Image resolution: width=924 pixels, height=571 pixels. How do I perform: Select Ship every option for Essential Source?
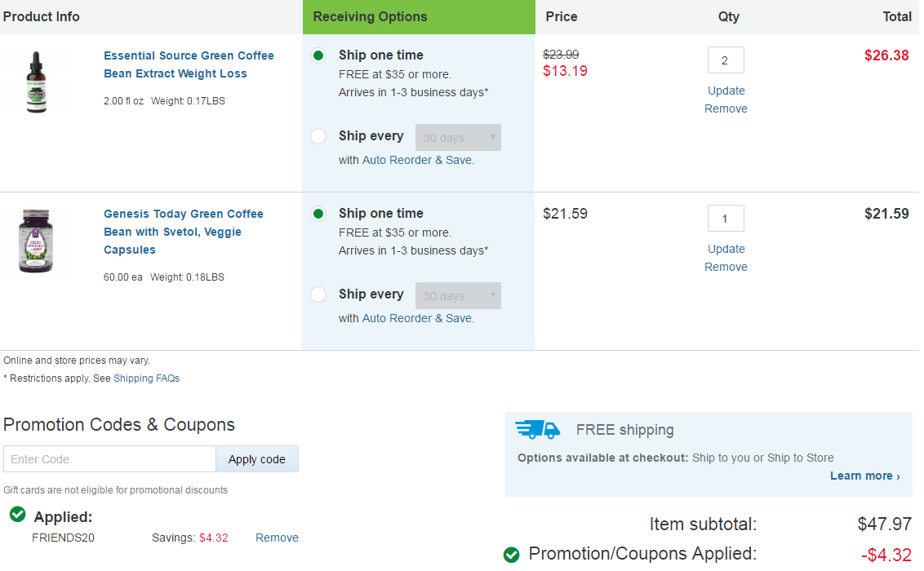coord(318,136)
